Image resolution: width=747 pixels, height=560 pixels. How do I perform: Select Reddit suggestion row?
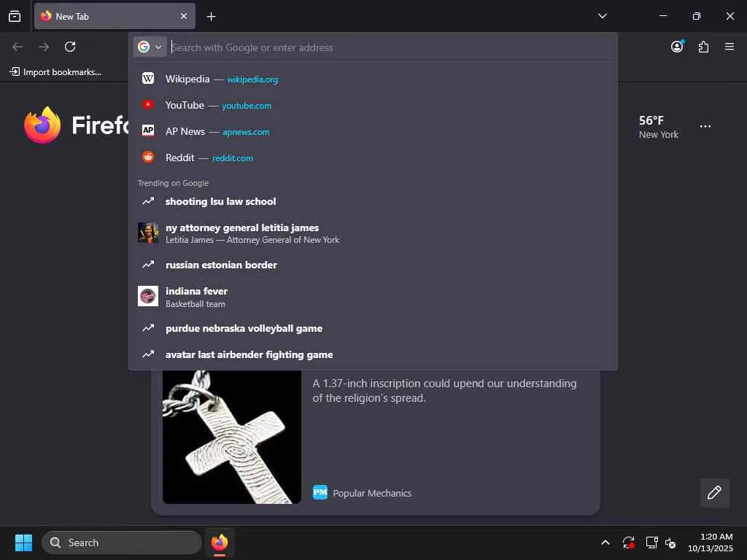373,157
